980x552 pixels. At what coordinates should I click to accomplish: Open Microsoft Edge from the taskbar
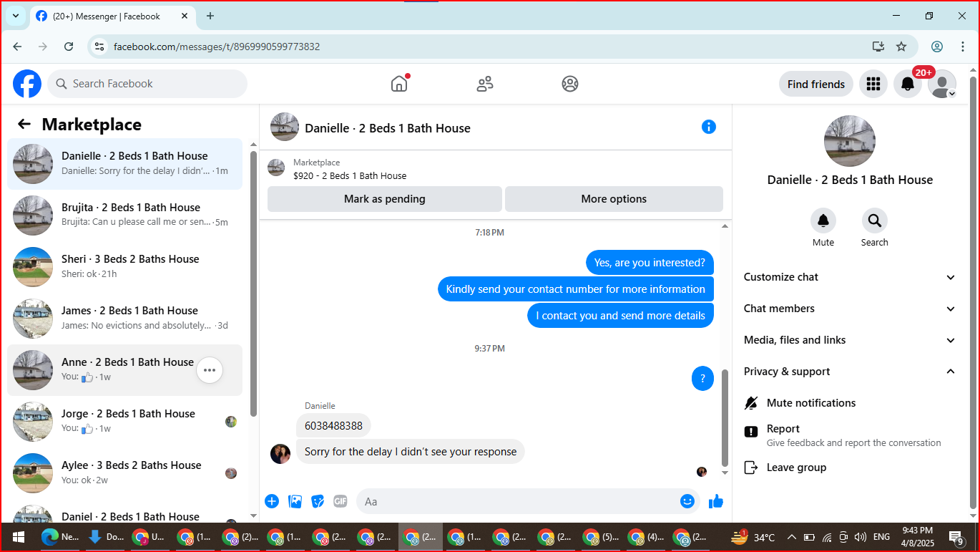pyautogui.click(x=60, y=537)
